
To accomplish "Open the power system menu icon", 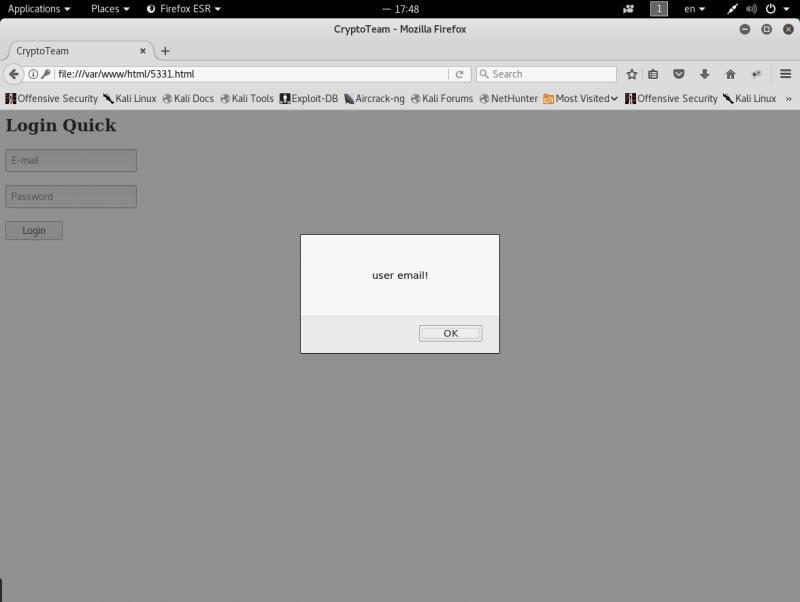I will point(770,9).
